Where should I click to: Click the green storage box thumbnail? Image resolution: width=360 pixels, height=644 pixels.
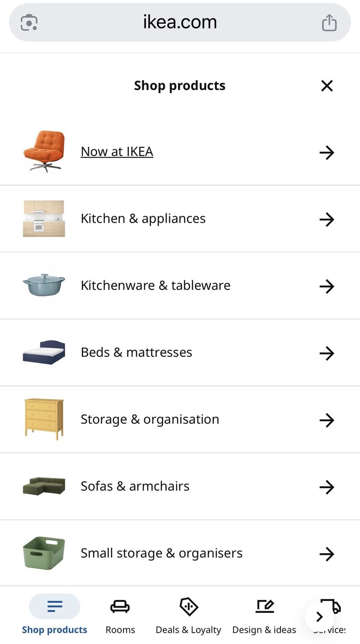point(44,553)
